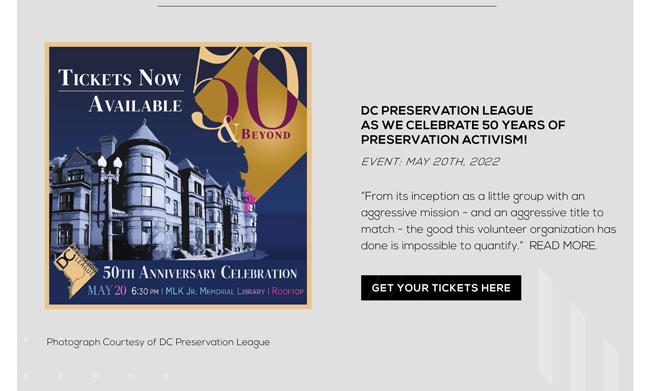Click the 'MLK Jr. Memorial Library' text
The height and width of the screenshot is (391, 650).
click(x=215, y=291)
